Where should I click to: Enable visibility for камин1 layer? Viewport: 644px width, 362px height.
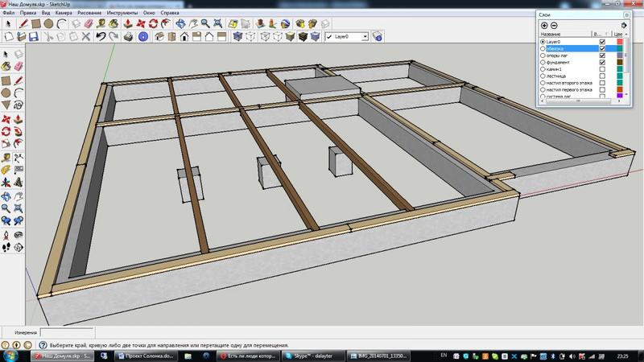coord(602,70)
